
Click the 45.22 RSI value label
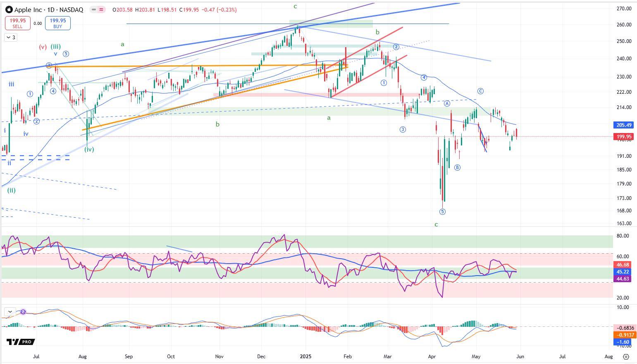(623, 272)
